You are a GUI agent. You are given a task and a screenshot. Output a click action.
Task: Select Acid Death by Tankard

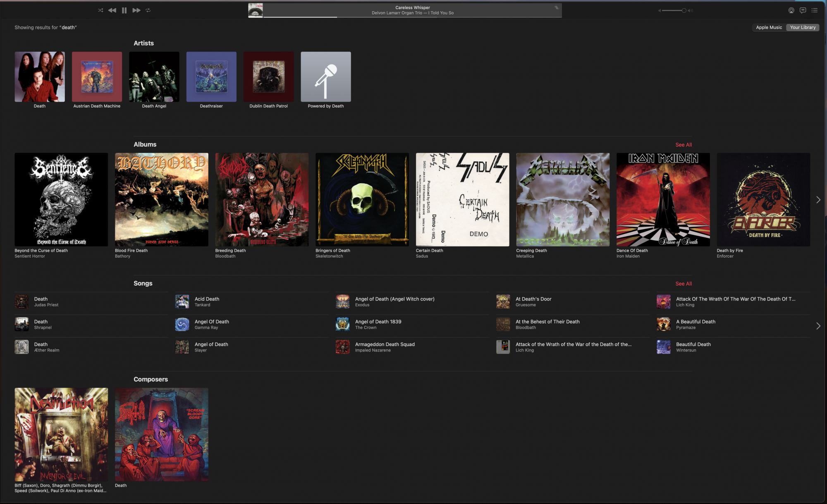click(252, 302)
